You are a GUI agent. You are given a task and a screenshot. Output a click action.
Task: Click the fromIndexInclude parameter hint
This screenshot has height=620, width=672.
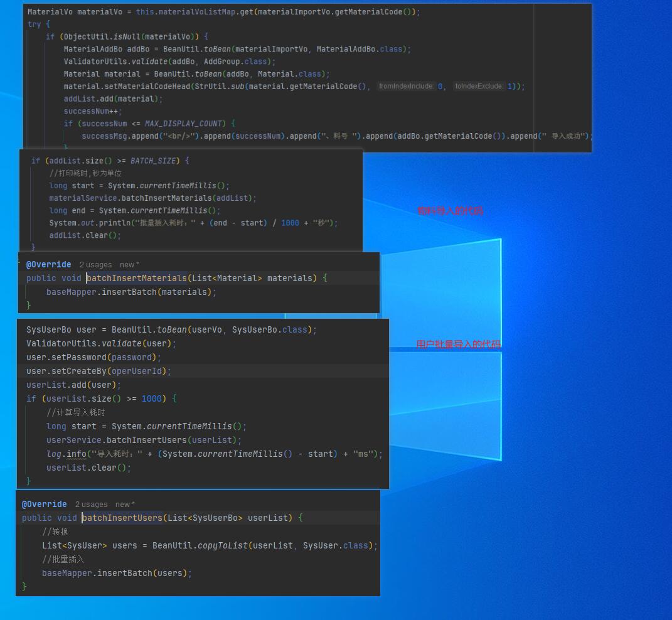(406, 87)
